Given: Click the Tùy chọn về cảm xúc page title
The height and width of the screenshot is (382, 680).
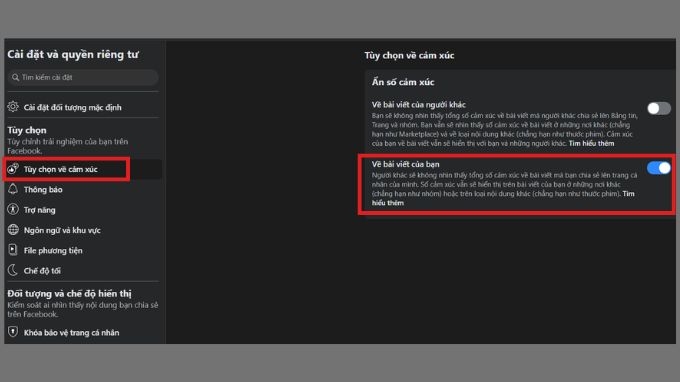Looking at the screenshot, I should (409, 56).
